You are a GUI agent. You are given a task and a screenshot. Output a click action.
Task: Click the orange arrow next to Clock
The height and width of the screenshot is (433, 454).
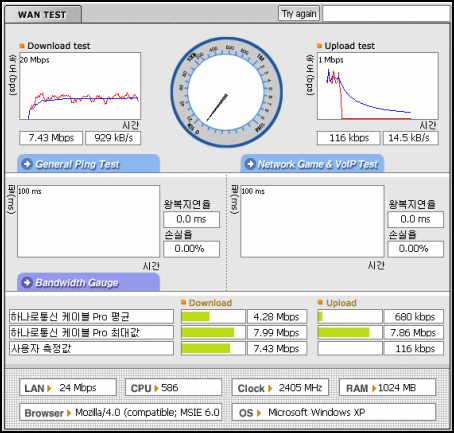tap(270, 388)
